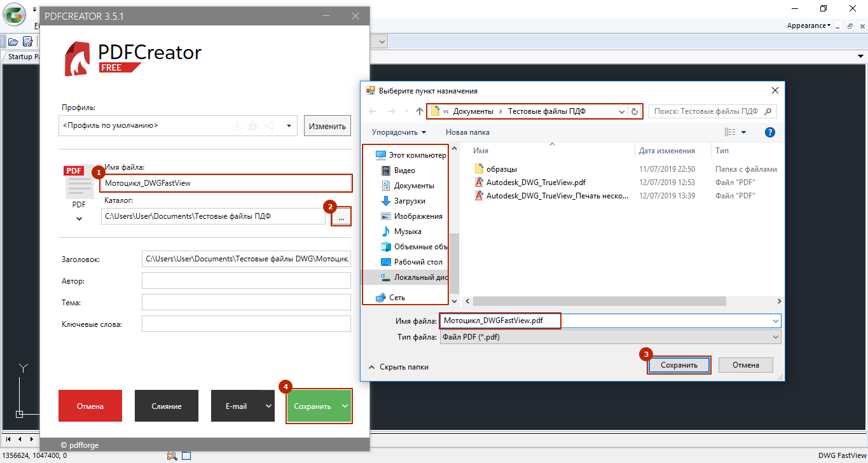Click the Каталог path field
The height and width of the screenshot is (463, 868).
click(213, 216)
